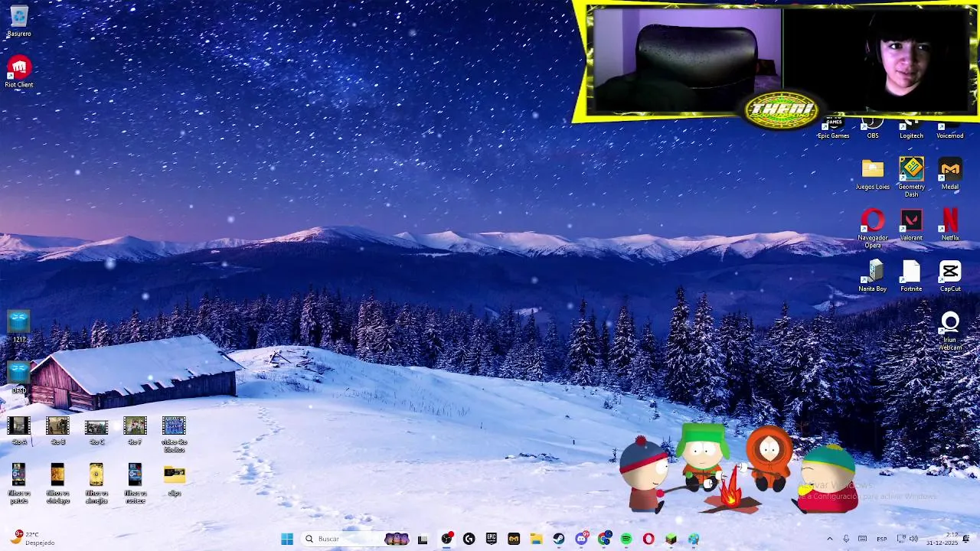The image size is (980, 551).
Task: Open the OBS Studio taskbar icon
Action: pos(446,539)
